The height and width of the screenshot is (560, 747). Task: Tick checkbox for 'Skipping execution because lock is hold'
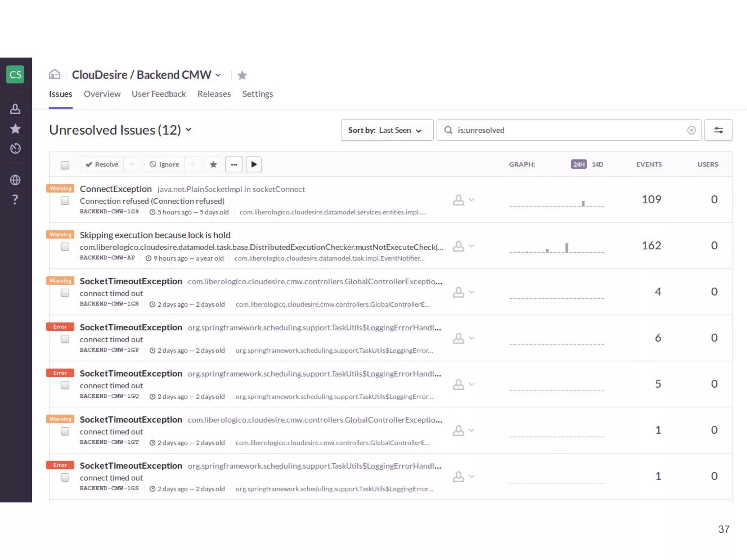pyautogui.click(x=65, y=247)
